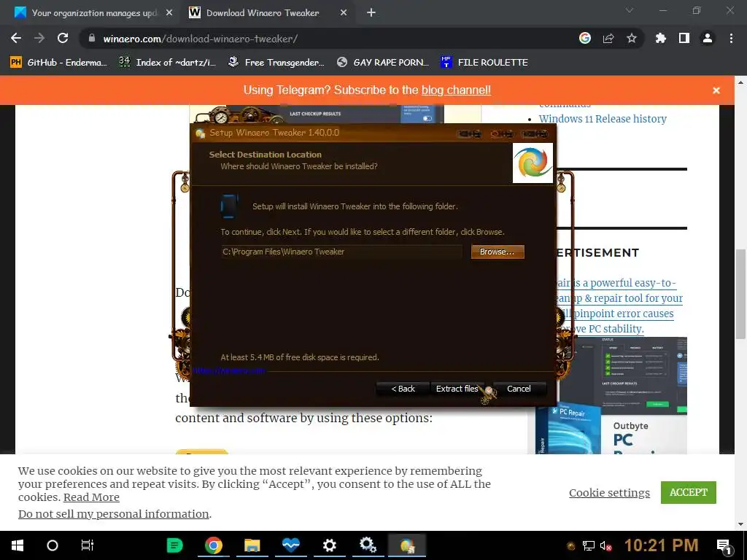Open the FILE ROULETTE bookmark
This screenshot has height=560, width=747.
tap(484, 63)
